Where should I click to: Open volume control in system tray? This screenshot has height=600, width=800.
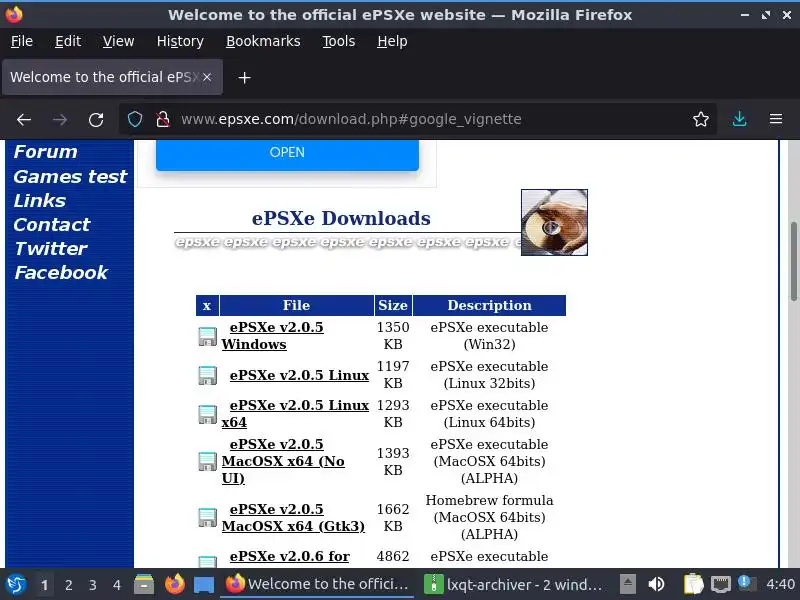[x=656, y=584]
